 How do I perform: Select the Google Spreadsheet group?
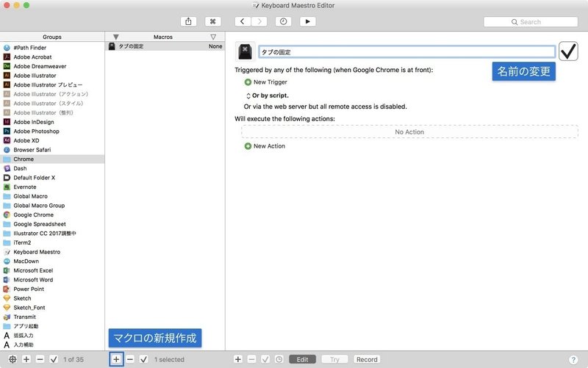click(x=52, y=224)
